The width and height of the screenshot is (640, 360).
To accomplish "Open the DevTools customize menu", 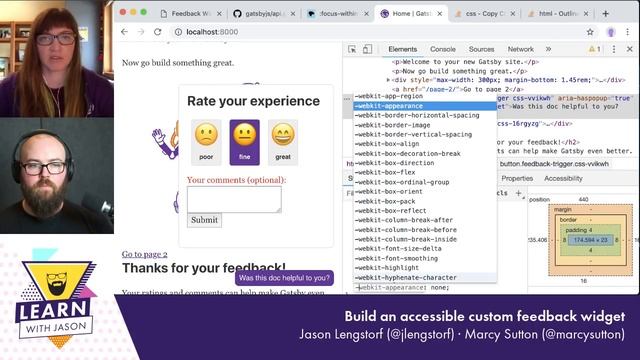I will [x=614, y=49].
